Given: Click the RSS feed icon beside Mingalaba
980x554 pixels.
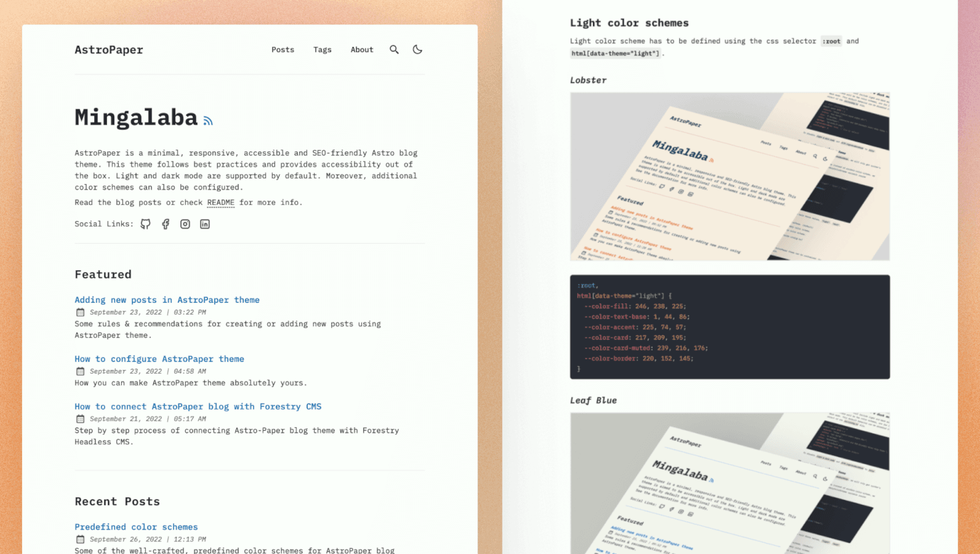Looking at the screenshot, I should pos(208,121).
